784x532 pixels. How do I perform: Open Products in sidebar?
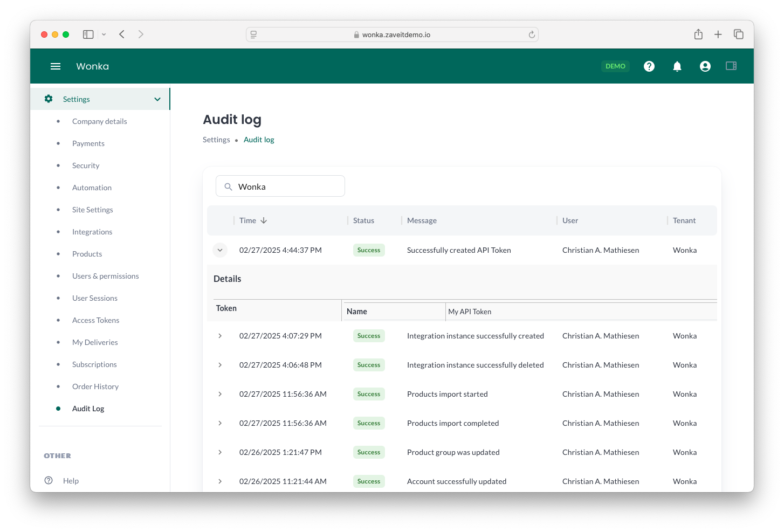87,254
